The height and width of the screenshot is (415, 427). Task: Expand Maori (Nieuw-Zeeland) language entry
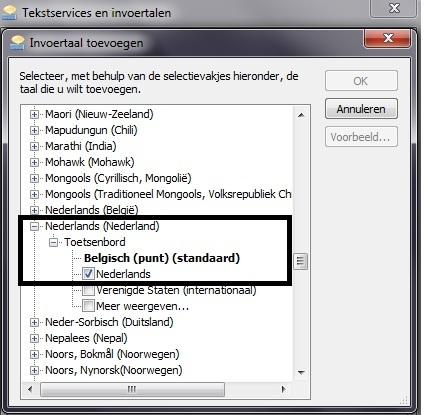[34, 114]
